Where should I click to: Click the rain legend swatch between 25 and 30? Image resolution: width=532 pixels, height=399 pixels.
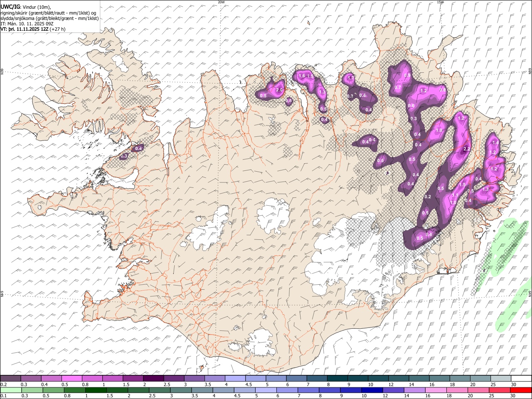(x=500, y=390)
